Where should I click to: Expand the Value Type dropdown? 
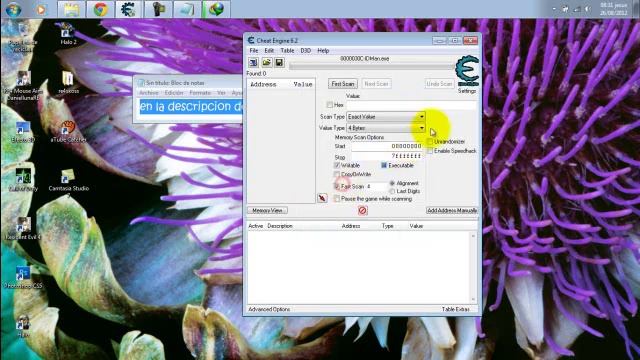pos(421,128)
